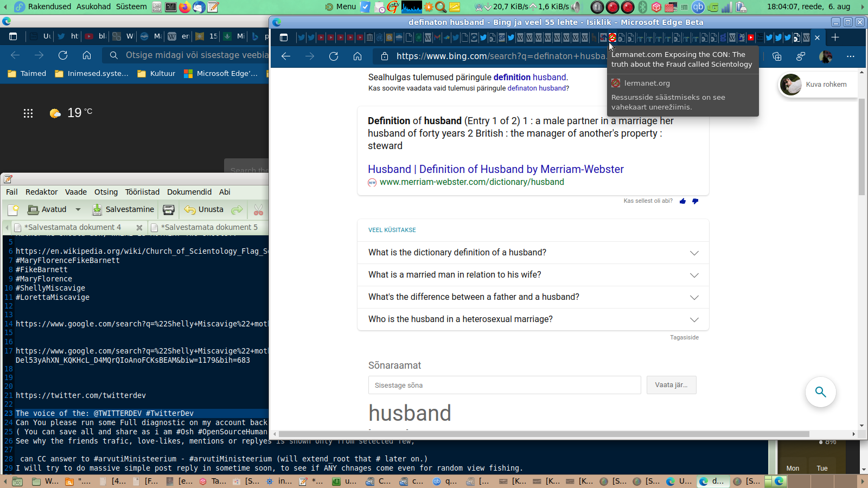Open the Rakendused menu

[x=49, y=7]
